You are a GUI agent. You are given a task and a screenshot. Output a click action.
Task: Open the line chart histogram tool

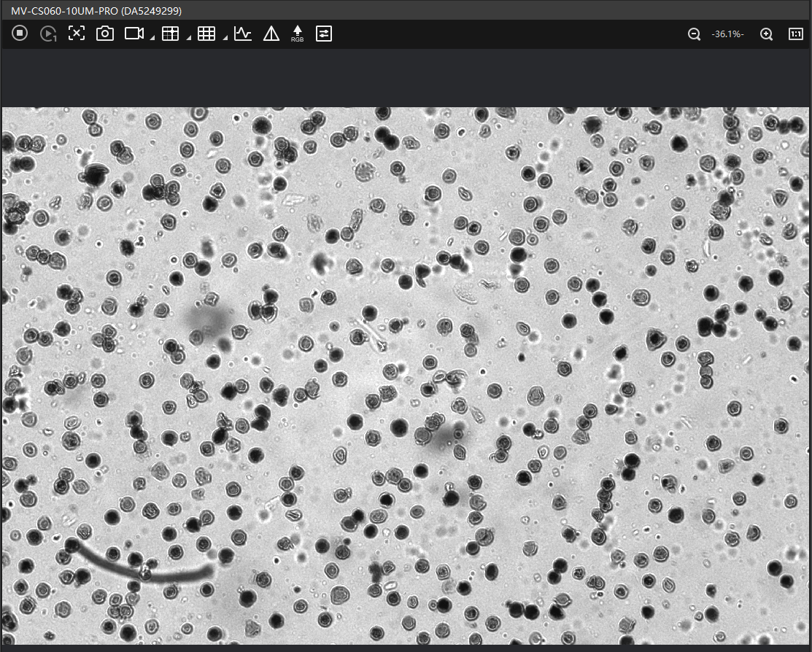(243, 34)
